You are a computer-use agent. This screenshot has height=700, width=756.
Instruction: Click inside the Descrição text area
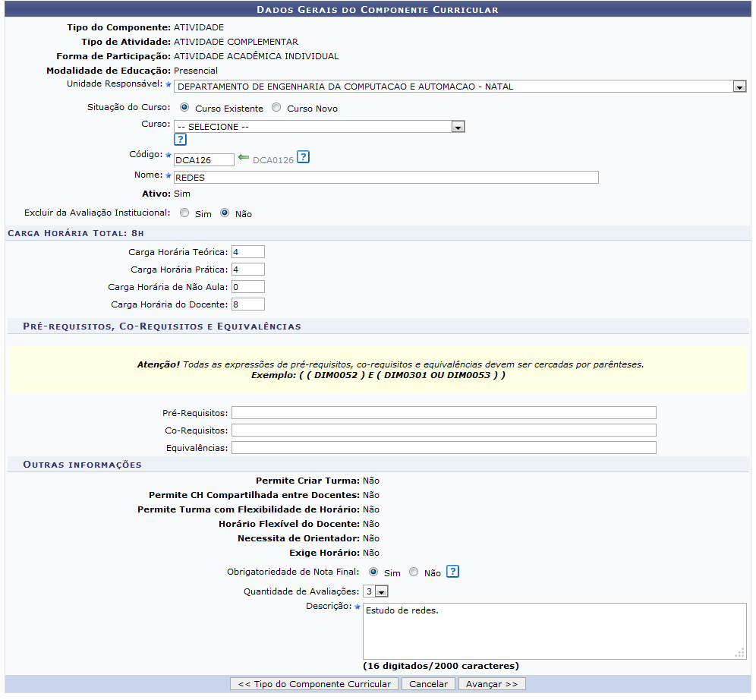554,631
